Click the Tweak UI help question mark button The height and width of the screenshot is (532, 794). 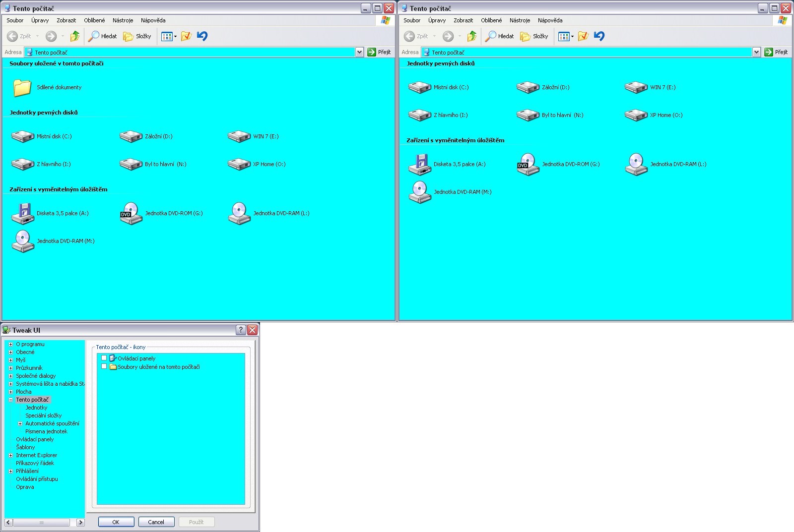click(241, 330)
